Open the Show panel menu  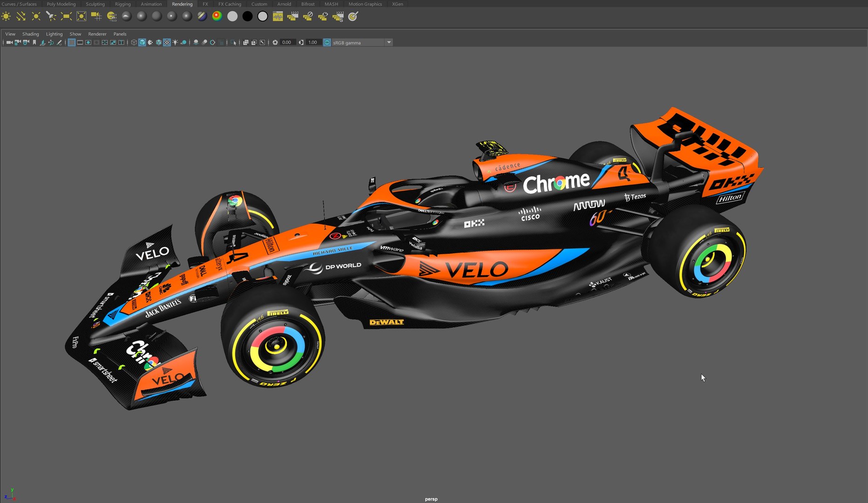click(75, 34)
